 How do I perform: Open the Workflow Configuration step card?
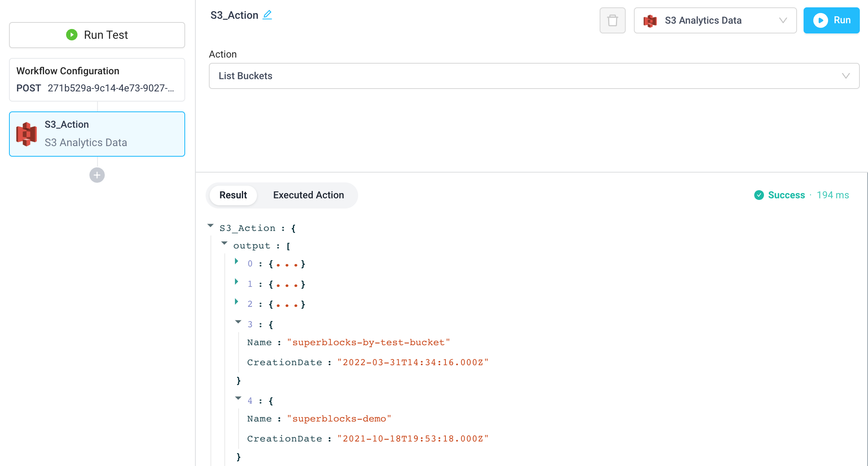(x=97, y=80)
